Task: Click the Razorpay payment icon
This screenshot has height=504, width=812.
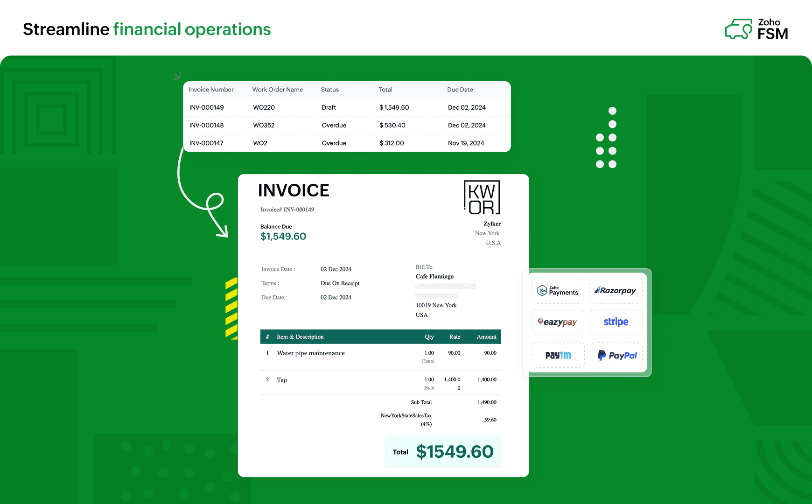Action: (x=616, y=290)
